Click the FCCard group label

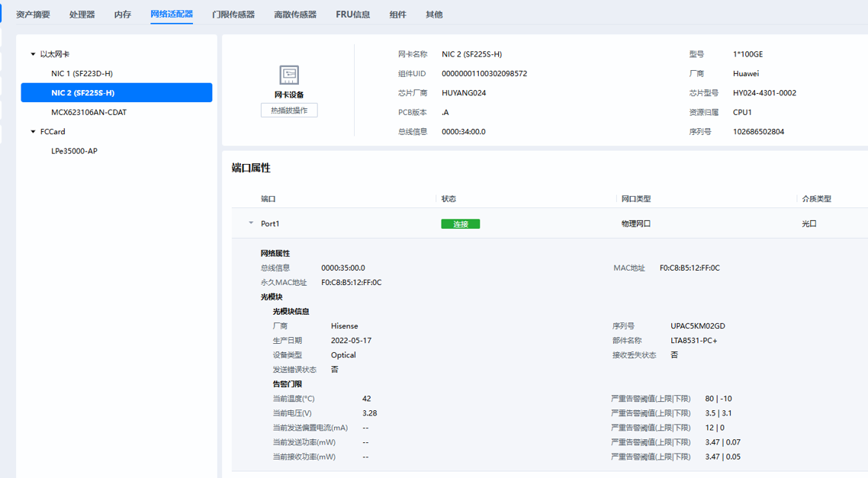[53, 132]
